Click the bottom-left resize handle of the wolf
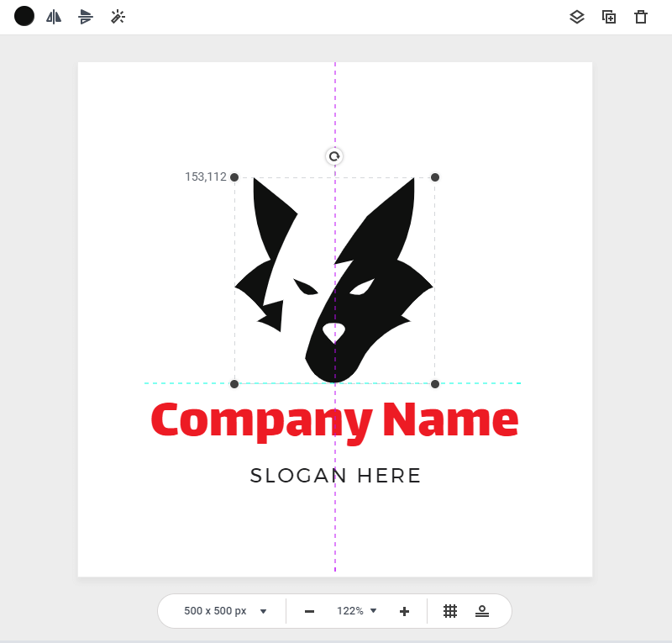Viewport: 672px width, 643px height. 234,384
